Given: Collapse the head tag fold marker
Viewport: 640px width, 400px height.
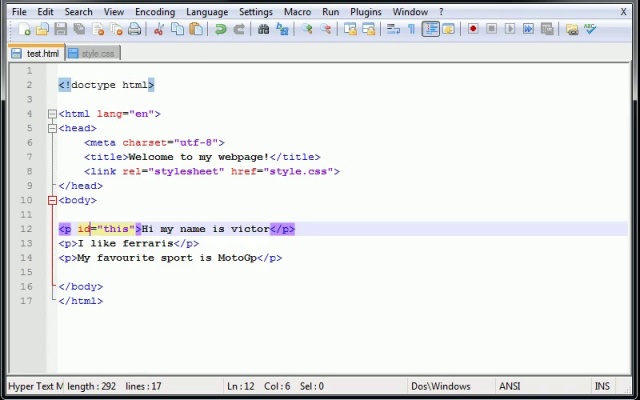Looking at the screenshot, I should tap(52, 128).
